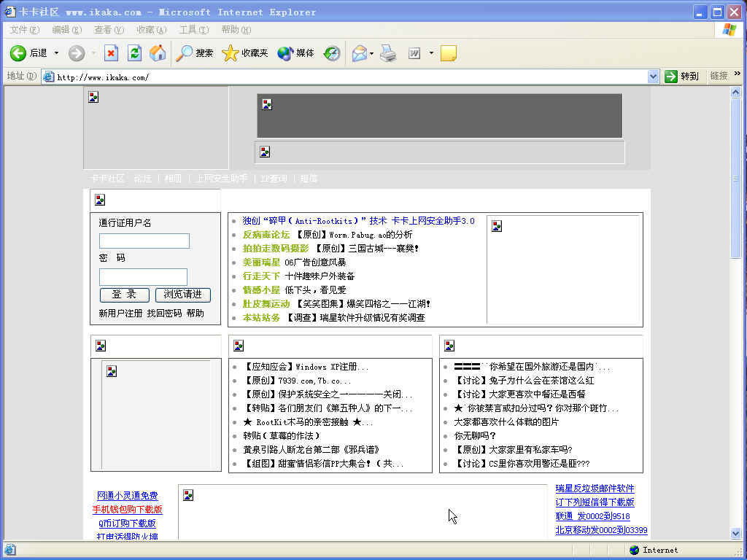The height and width of the screenshot is (560, 747).
Task: Expand the Mail icon dropdown arrow
Action: [x=372, y=53]
